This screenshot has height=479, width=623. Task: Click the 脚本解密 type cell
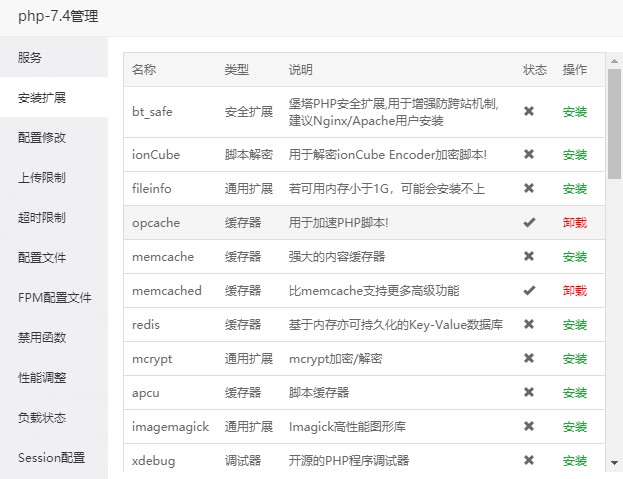(x=249, y=155)
